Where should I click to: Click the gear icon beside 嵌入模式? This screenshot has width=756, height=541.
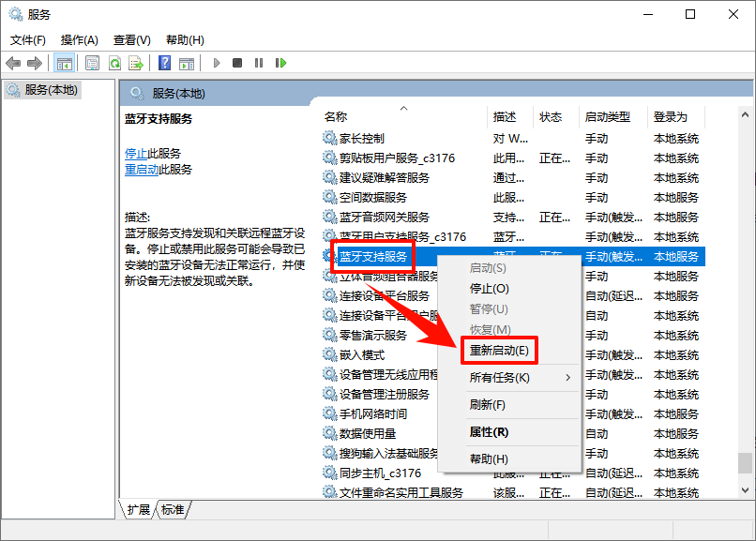pyautogui.click(x=330, y=355)
